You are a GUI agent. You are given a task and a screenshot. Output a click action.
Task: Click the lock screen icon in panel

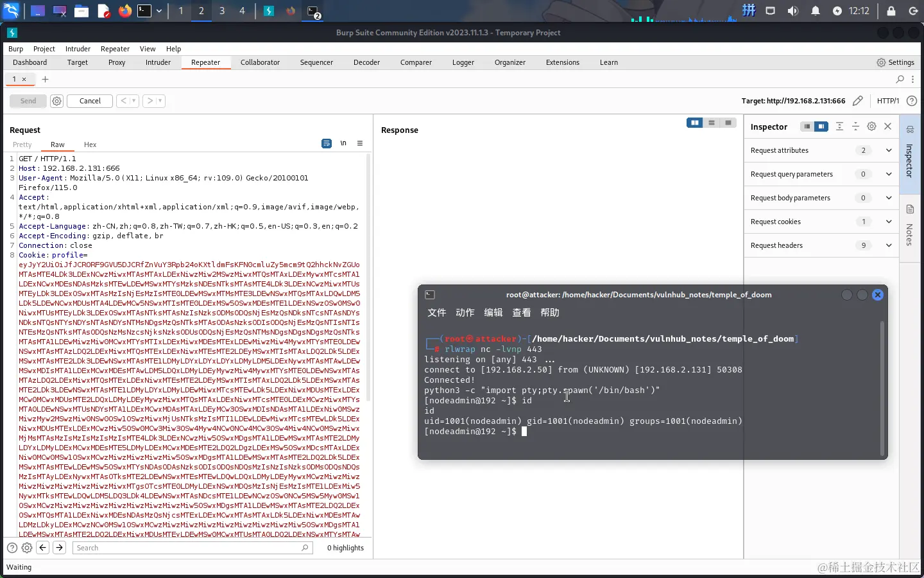pyautogui.click(x=891, y=11)
